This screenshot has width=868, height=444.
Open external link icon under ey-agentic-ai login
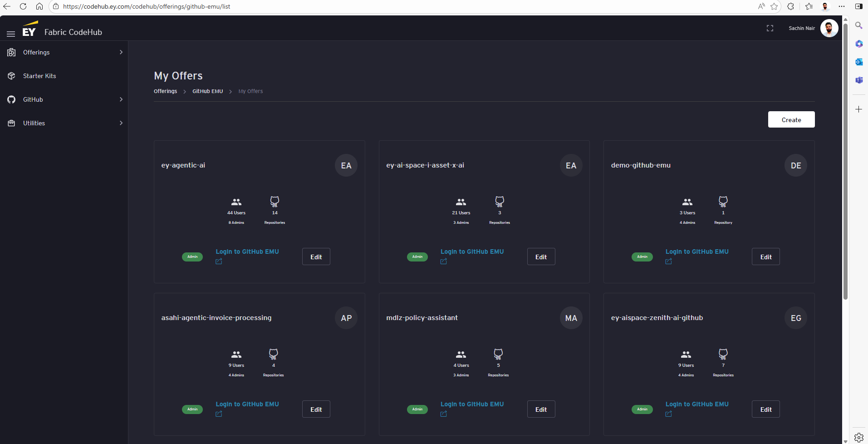click(219, 261)
